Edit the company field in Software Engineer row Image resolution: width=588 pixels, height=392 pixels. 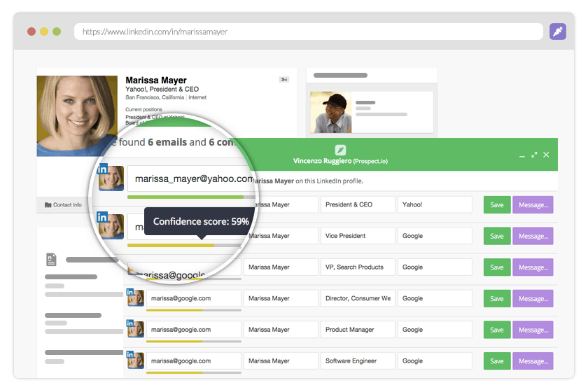click(x=435, y=360)
